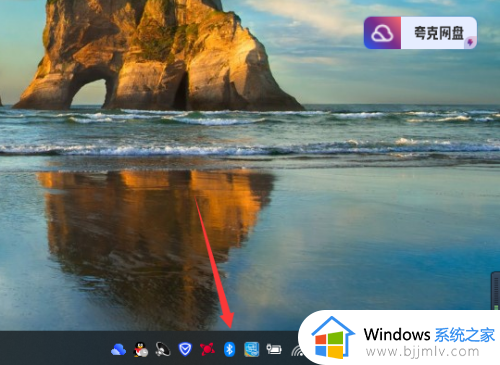Click the red atom-shaped tray icon
The image size is (500, 365).
click(207, 349)
